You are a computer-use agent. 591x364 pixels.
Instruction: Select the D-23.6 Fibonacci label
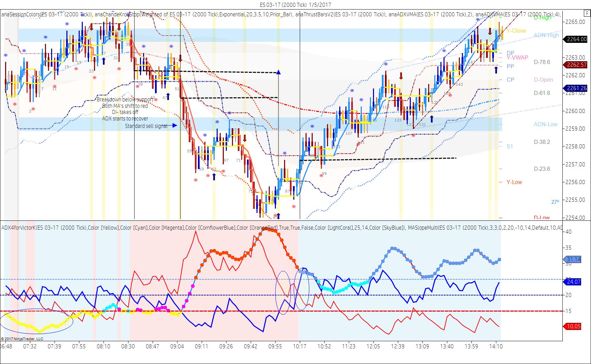point(542,169)
